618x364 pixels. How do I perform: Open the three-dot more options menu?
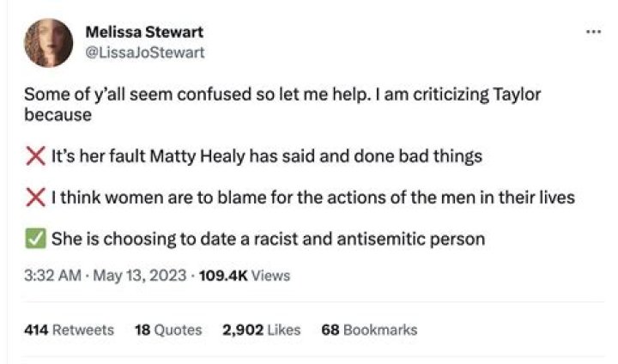click(x=592, y=32)
